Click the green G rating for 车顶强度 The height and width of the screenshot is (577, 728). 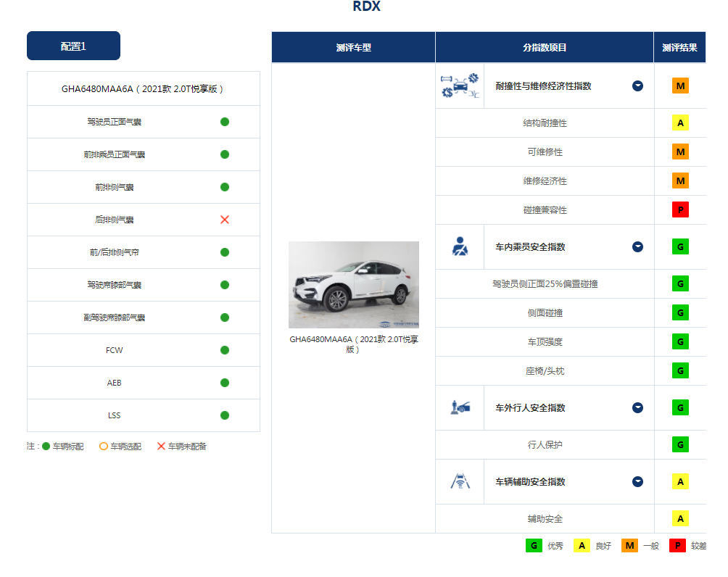680,341
